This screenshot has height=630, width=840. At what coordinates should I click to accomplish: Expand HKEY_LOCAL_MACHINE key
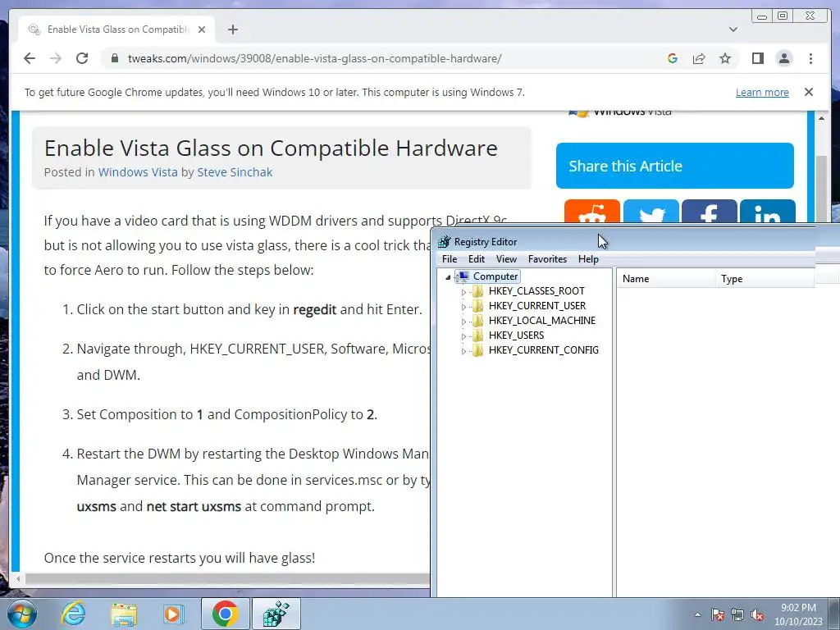[x=464, y=322]
